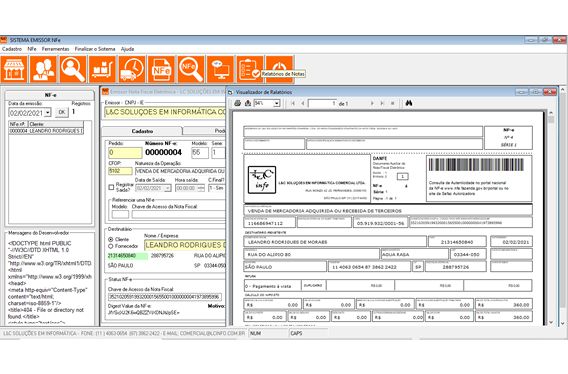
Task: Click the Cliente column header in NF-e list
Action: tap(55, 124)
